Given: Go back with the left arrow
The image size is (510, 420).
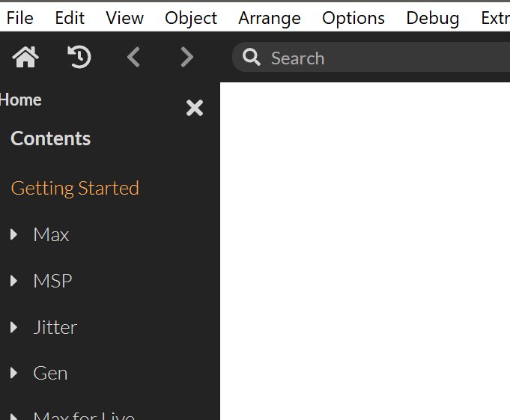Looking at the screenshot, I should point(133,57).
